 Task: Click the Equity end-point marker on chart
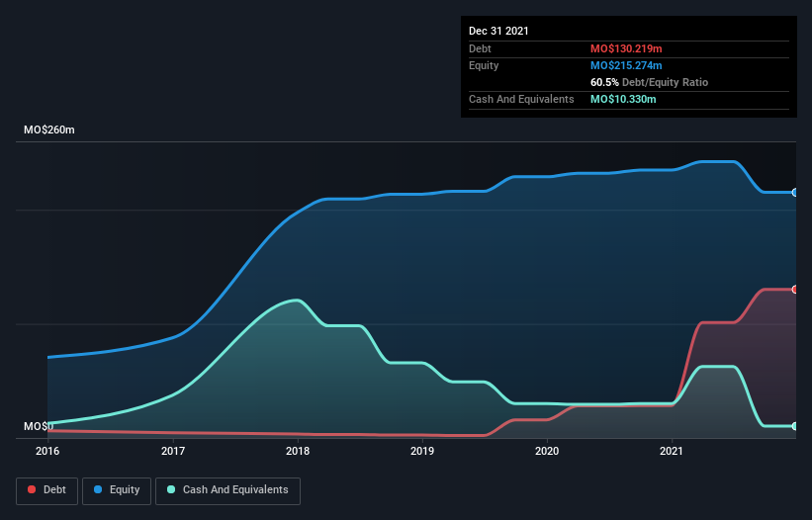click(795, 193)
